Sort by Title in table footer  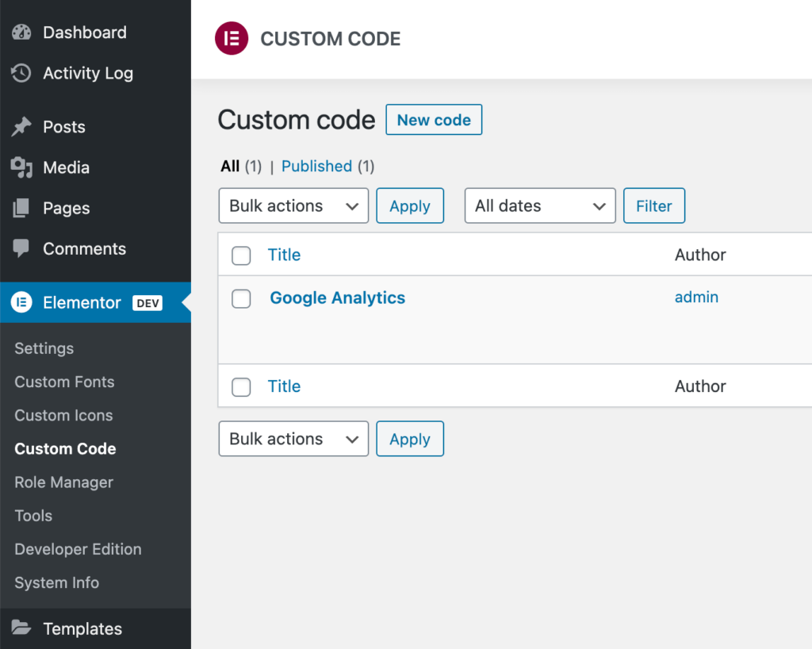[x=285, y=386]
